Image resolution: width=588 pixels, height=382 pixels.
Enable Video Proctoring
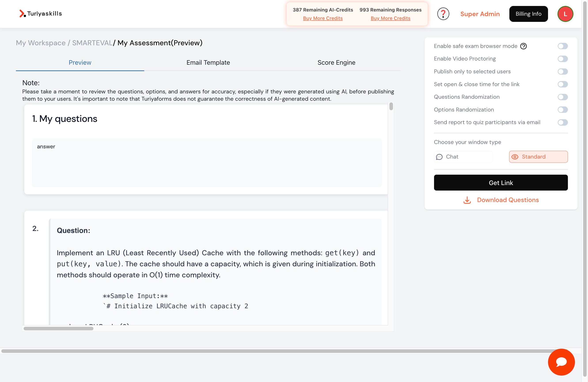pyautogui.click(x=563, y=59)
